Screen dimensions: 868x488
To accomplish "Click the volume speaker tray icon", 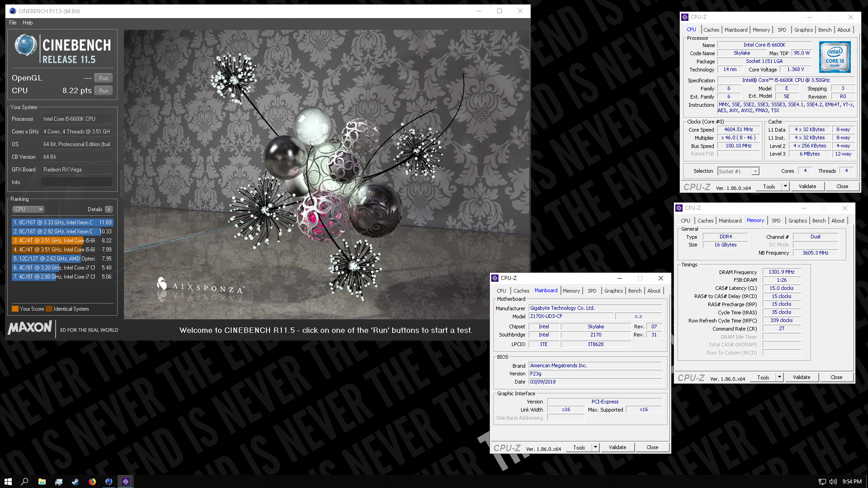I will coord(833,482).
